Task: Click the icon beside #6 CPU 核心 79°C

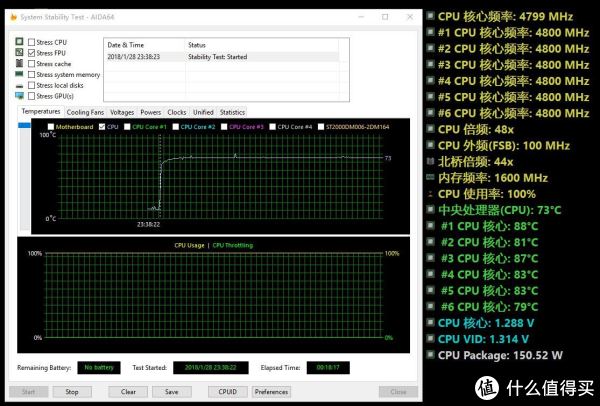Action: pyautogui.click(x=431, y=306)
